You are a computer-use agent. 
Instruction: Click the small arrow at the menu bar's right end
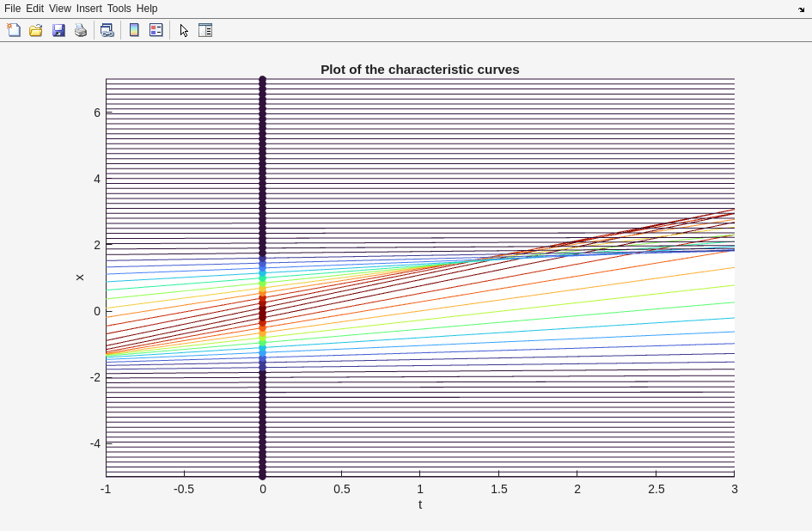pyautogui.click(x=801, y=9)
